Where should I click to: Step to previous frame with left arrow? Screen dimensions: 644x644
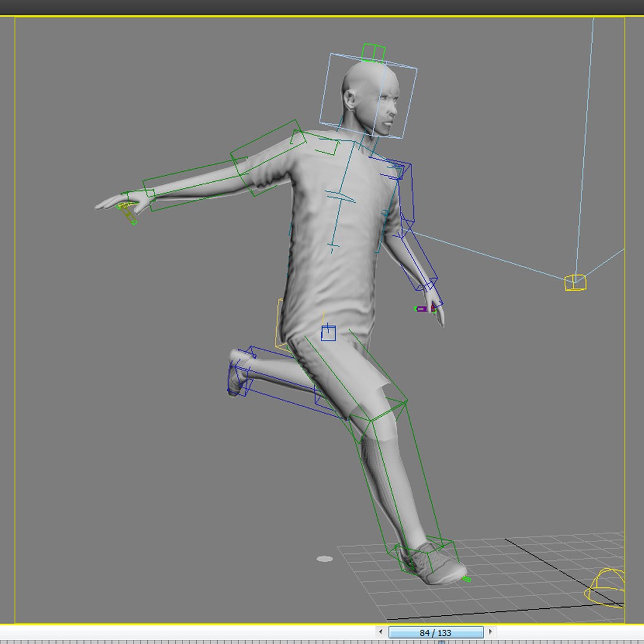[x=380, y=631]
